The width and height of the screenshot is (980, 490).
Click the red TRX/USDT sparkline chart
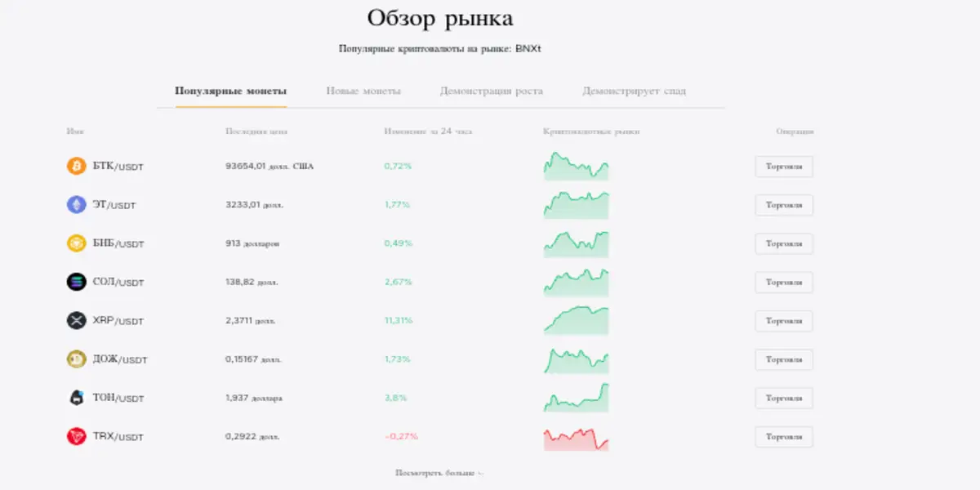576,436
